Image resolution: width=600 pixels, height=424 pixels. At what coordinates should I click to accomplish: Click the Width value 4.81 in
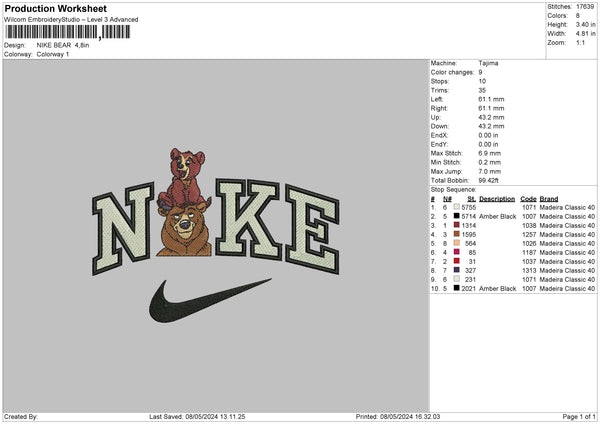tap(585, 34)
